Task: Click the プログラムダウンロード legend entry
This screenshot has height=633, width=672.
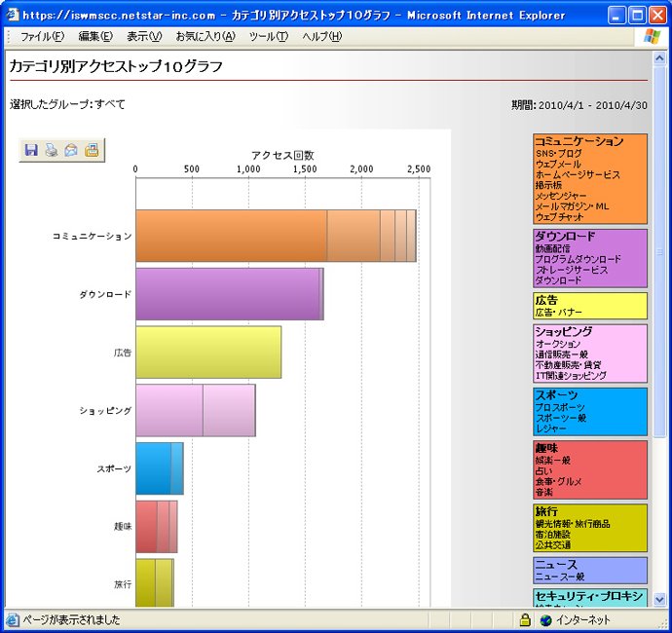Action: (578, 259)
